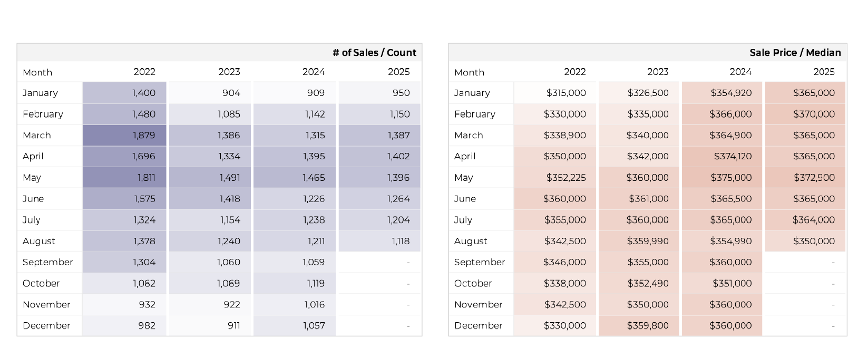Image resolution: width=868 pixels, height=357 pixels.
Task: Click the June row label in the Sale Price table
Action: (465, 199)
